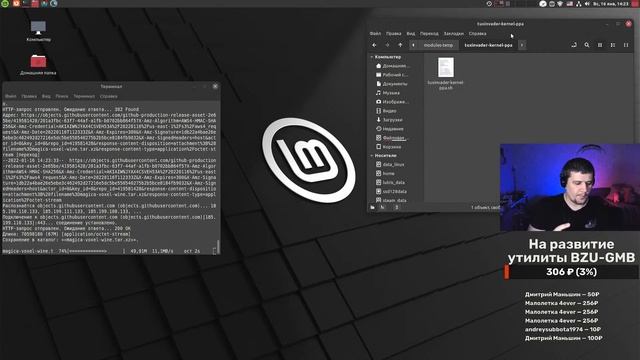Show tree view in file manager sidebar
This screenshot has height=360, width=640.
coord(382,207)
